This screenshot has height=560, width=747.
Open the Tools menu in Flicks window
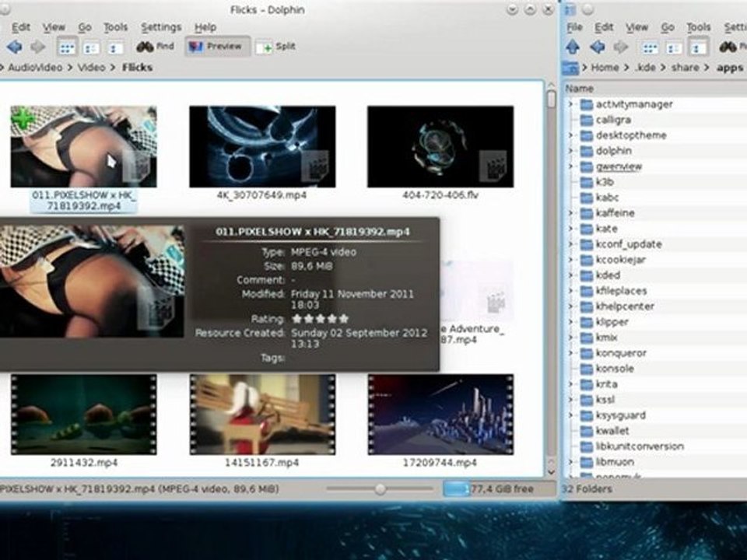(115, 27)
